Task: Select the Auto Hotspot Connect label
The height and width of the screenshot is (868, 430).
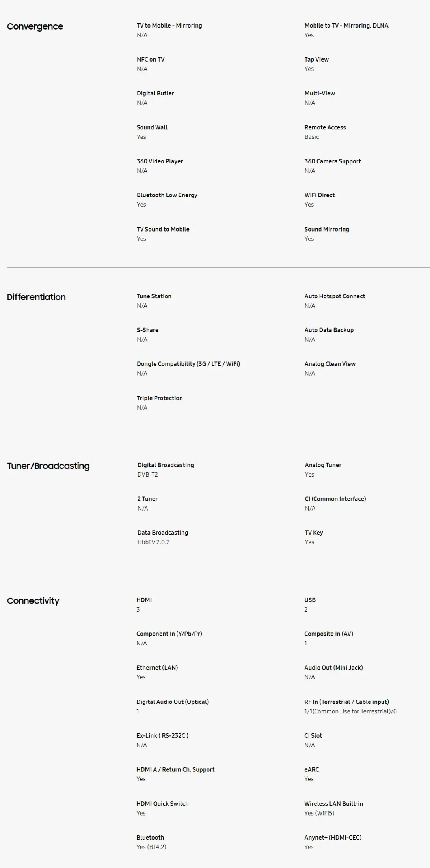Action: (335, 296)
